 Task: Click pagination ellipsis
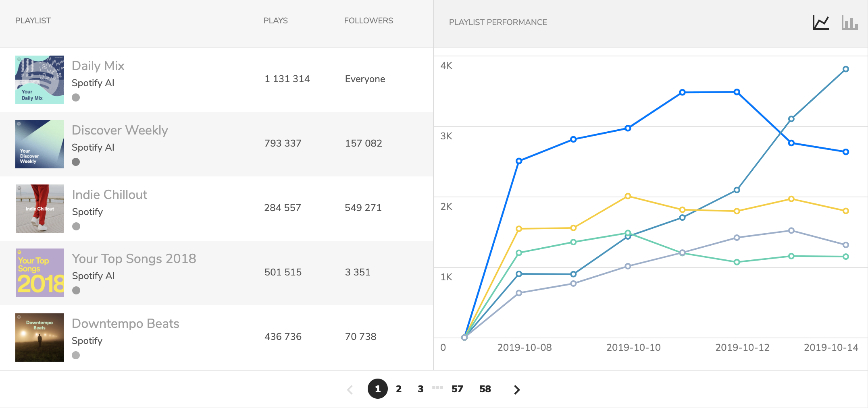437,388
